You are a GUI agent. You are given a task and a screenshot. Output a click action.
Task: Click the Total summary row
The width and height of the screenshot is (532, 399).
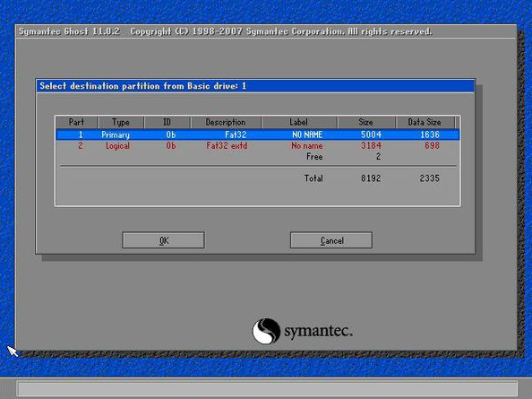point(258,178)
